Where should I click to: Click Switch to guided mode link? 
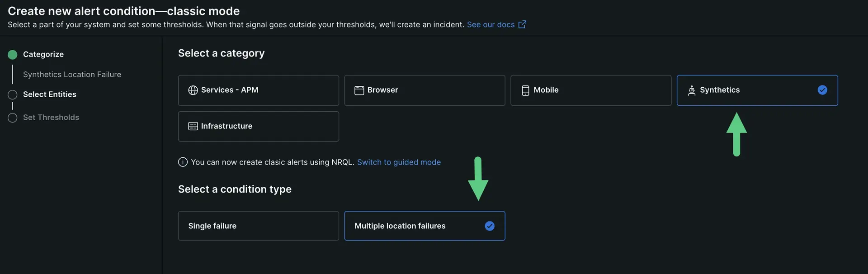click(399, 162)
